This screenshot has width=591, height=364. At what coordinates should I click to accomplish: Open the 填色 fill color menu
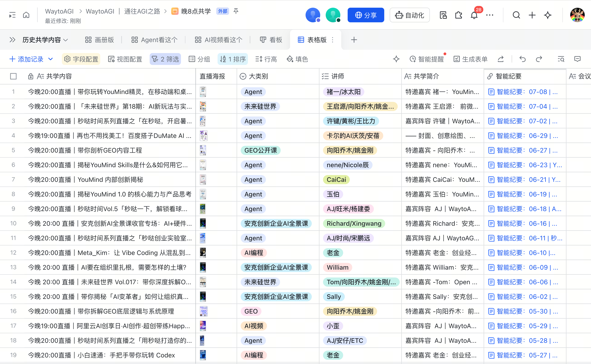tap(297, 59)
